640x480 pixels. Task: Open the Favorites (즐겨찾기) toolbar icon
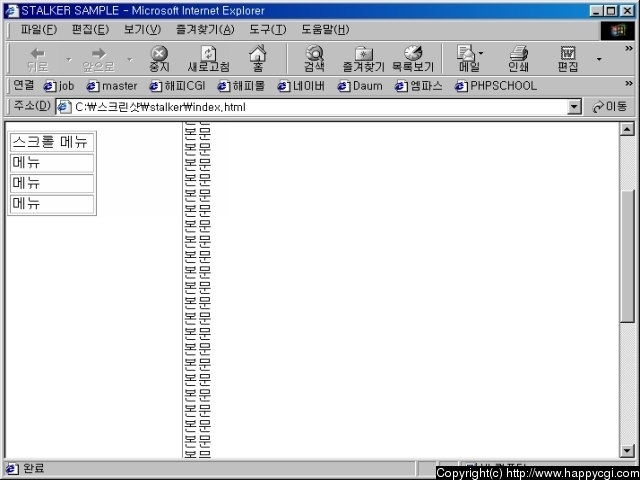tap(363, 59)
